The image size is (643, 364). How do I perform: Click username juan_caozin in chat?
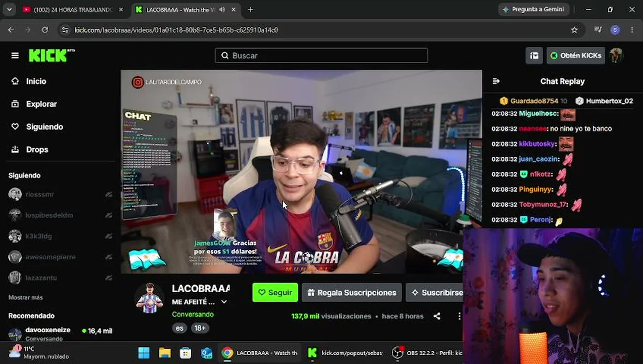[539, 159]
